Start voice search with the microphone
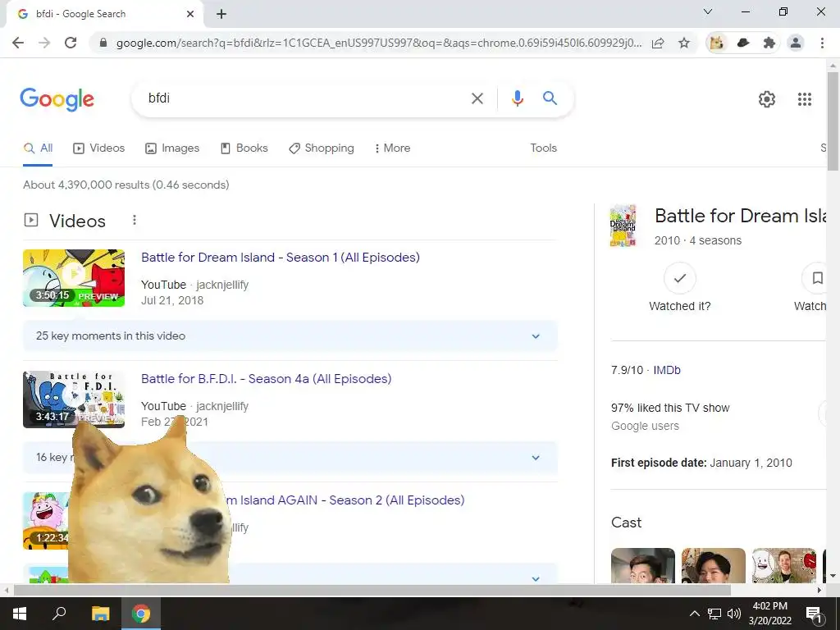 (517, 98)
